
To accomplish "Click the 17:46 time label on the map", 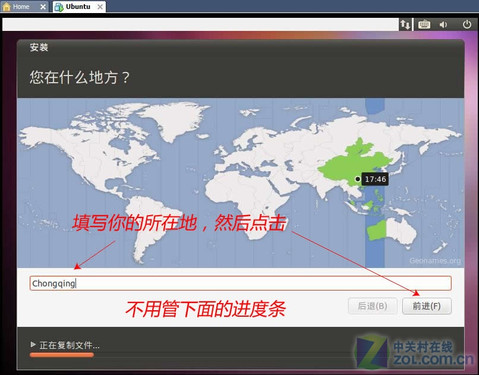I will pos(375,179).
